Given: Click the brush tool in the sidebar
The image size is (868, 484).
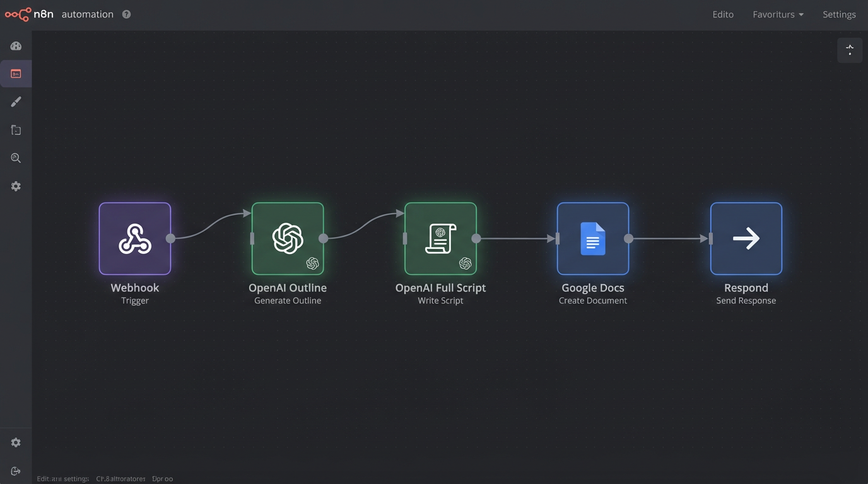Looking at the screenshot, I should (x=15, y=101).
